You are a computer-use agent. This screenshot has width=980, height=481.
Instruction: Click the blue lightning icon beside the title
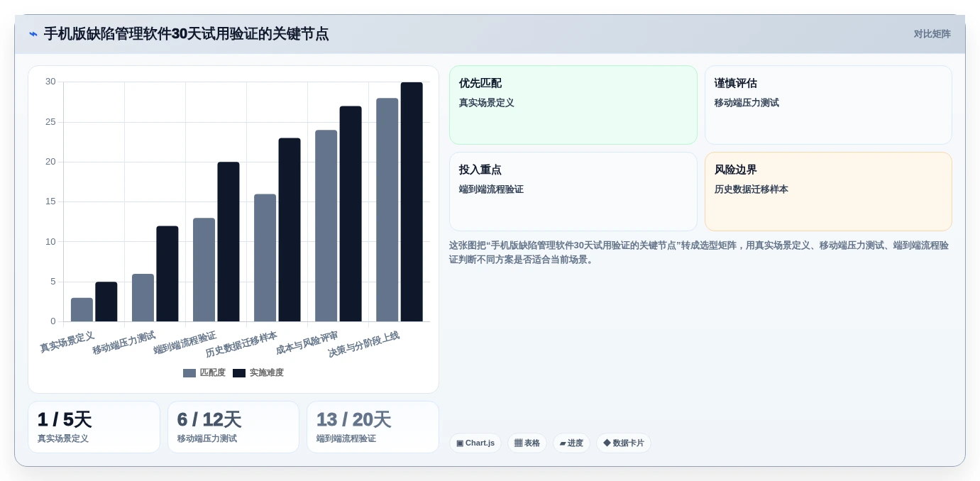tap(33, 34)
